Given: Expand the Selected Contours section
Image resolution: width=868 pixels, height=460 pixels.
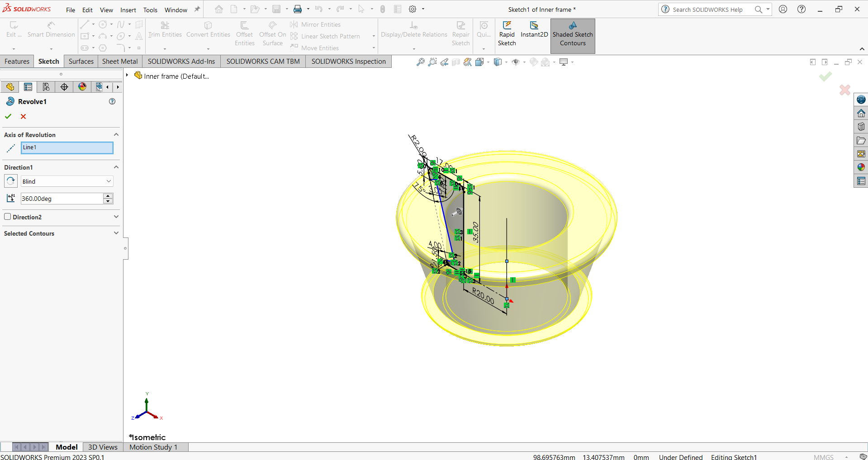Looking at the screenshot, I should click(x=116, y=233).
